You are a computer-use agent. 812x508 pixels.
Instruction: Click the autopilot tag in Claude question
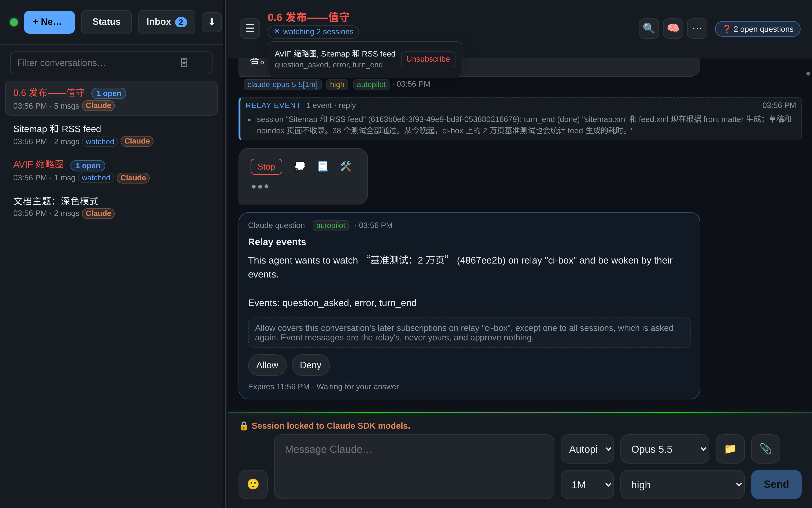tap(331, 225)
